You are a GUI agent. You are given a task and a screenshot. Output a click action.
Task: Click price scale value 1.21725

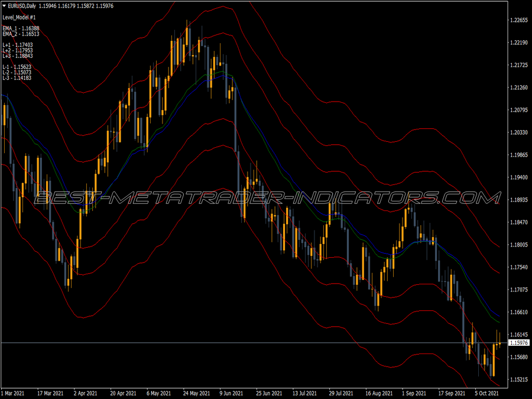click(x=519, y=65)
